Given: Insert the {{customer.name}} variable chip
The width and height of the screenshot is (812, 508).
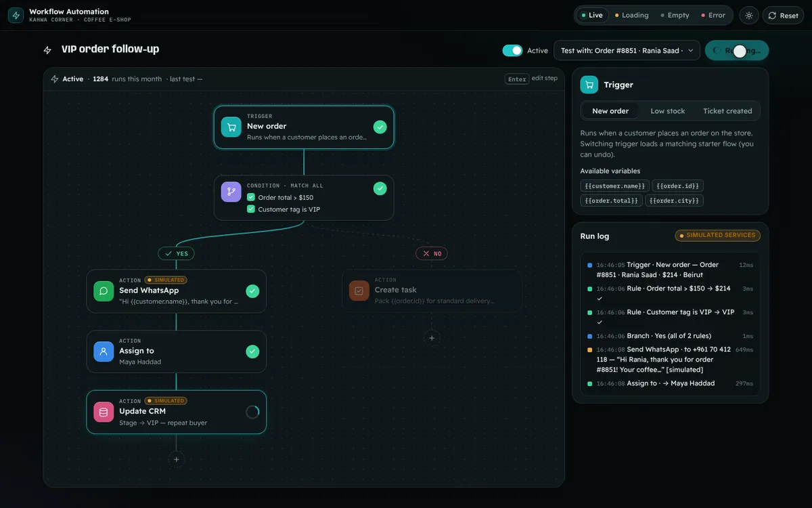Looking at the screenshot, I should coord(614,186).
